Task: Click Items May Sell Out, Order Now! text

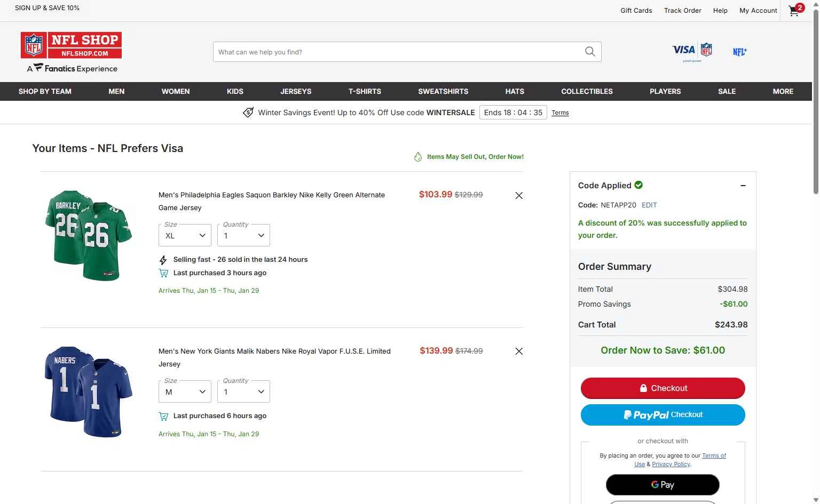Action: click(x=475, y=157)
